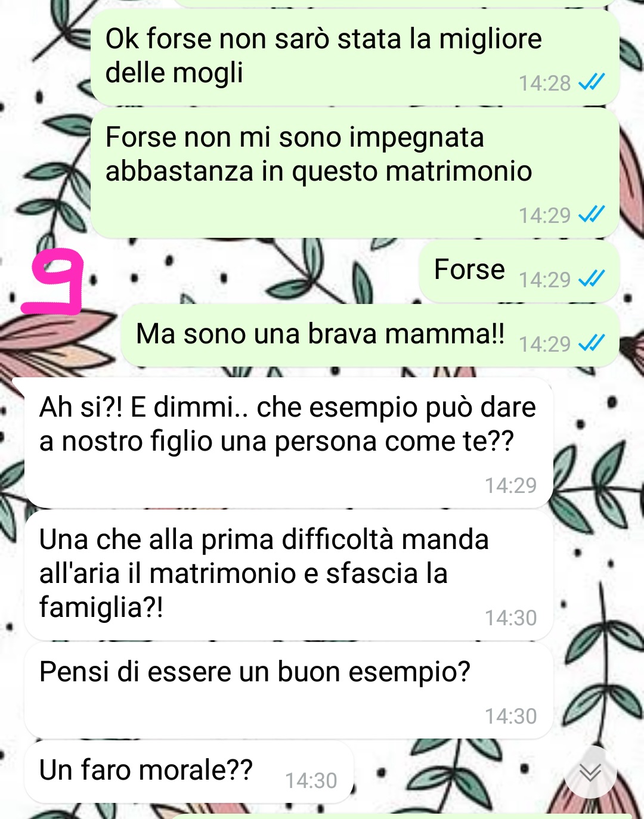Select the message "Forse non mi sono impegnata abbastanza"
The height and width of the screenshot is (819, 644).
[355, 173]
